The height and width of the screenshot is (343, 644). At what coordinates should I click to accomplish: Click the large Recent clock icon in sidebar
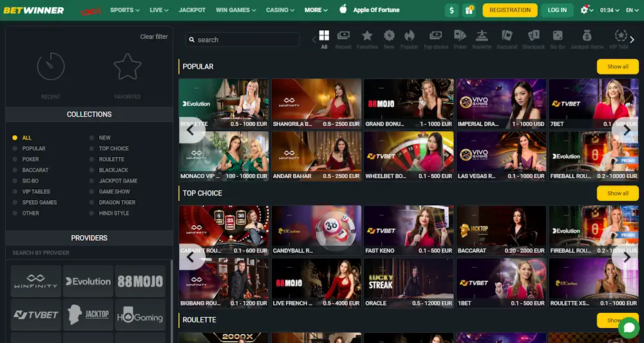tap(50, 66)
